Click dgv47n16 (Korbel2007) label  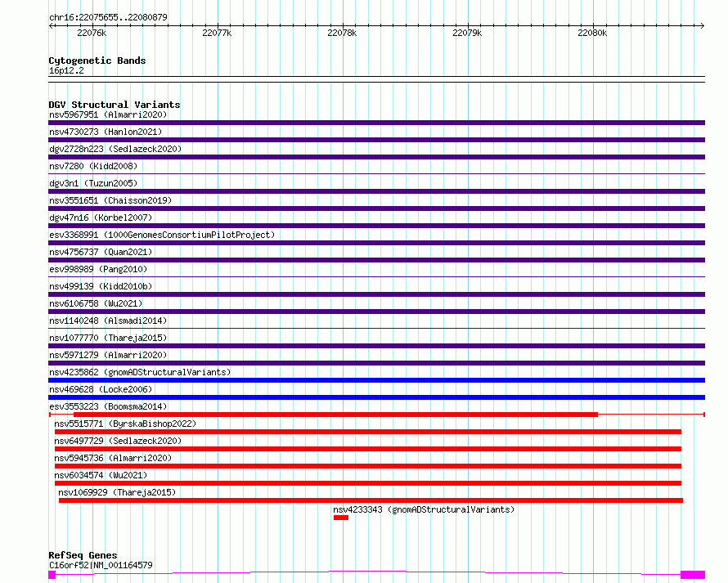coord(101,218)
